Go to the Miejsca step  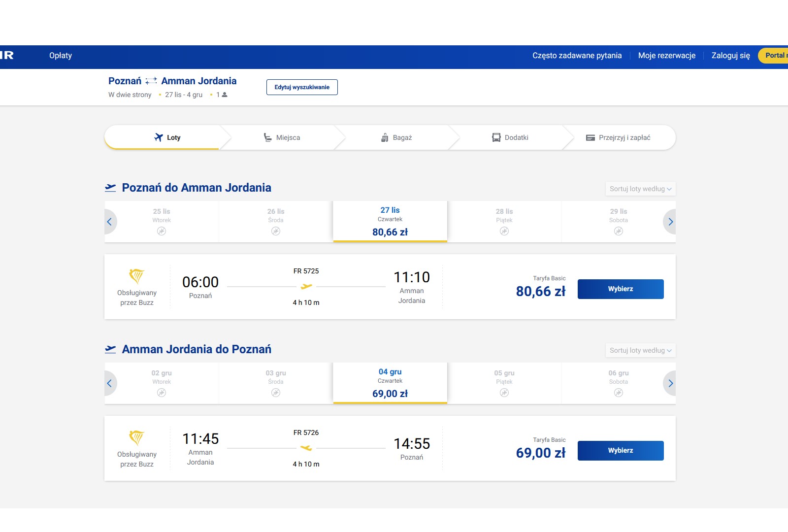pyautogui.click(x=282, y=137)
